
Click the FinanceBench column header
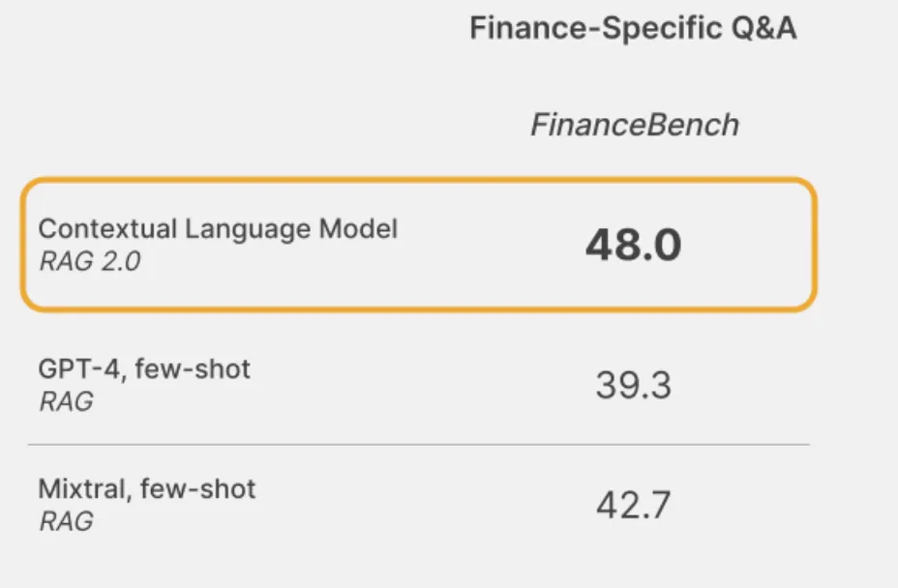[635, 125]
